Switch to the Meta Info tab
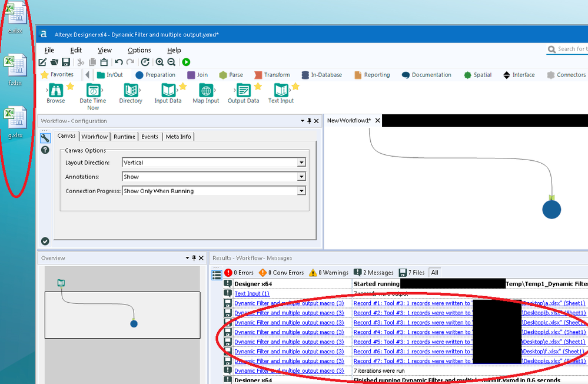Screen dimensions: 588x384 178,137
